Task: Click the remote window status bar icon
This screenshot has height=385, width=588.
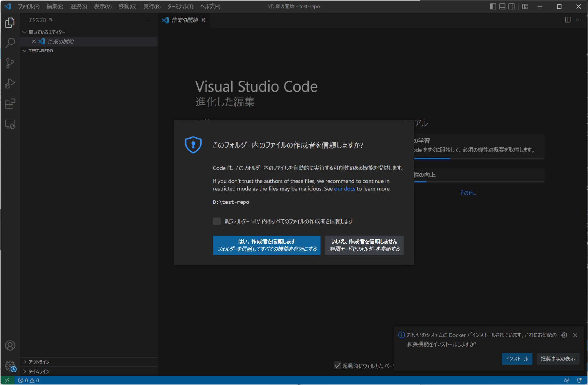Action: click(7, 380)
